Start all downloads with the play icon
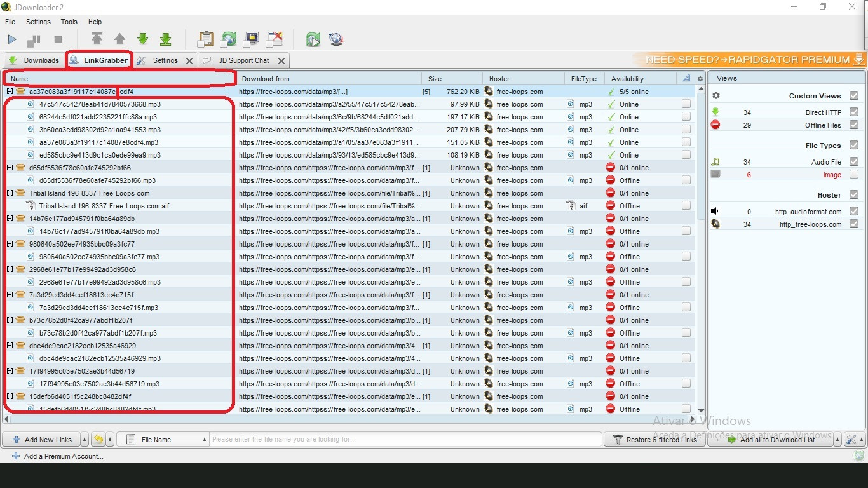 coord(11,39)
